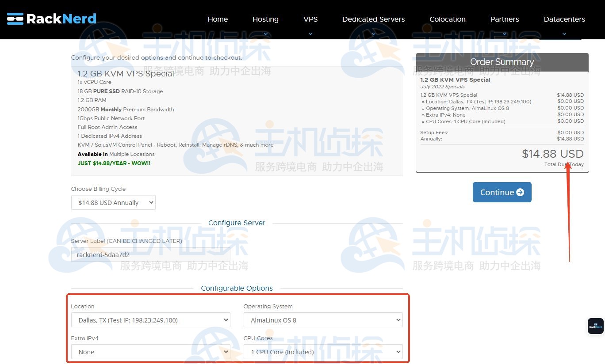
Task: Open the Home menu item
Action: point(218,19)
